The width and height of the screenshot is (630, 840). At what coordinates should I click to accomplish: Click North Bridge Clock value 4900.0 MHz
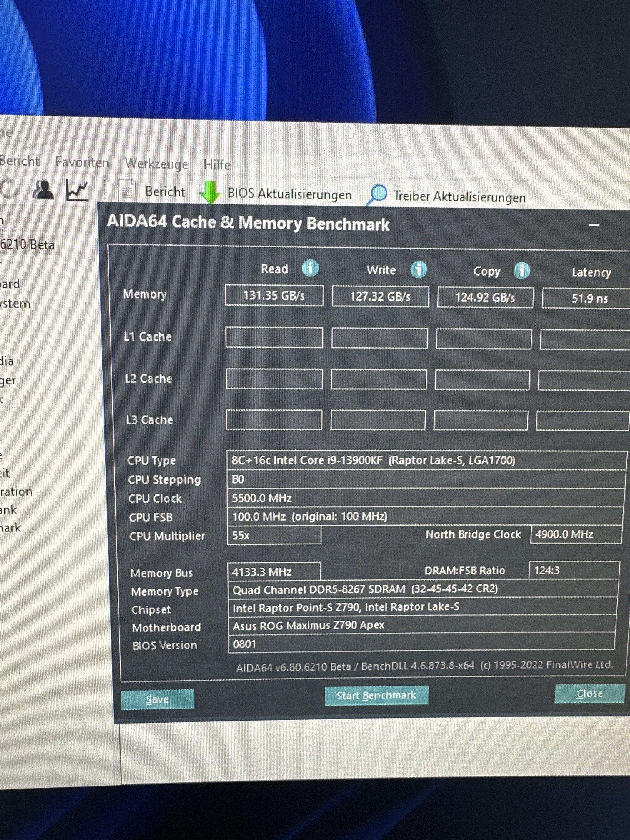tap(576, 534)
